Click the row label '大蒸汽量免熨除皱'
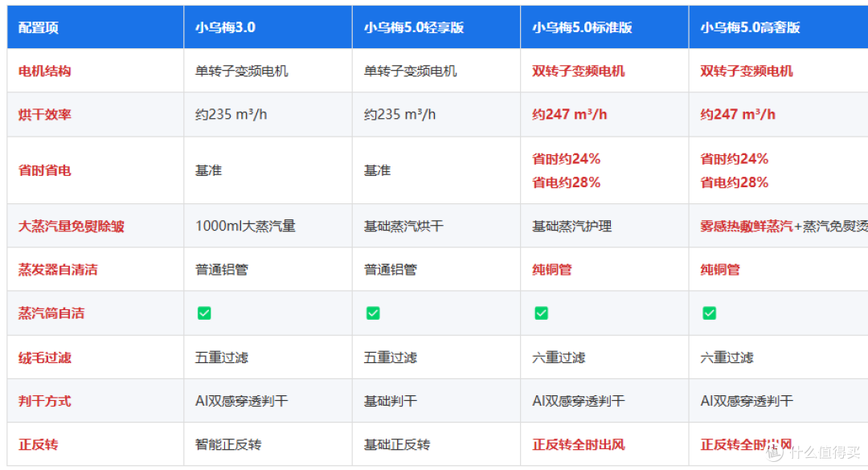 click(72, 226)
